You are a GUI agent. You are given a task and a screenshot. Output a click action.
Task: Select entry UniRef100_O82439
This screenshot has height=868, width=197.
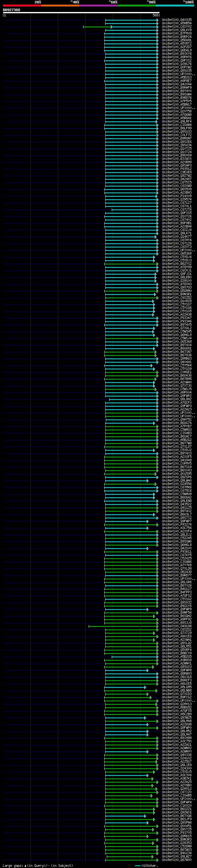click(x=177, y=572)
